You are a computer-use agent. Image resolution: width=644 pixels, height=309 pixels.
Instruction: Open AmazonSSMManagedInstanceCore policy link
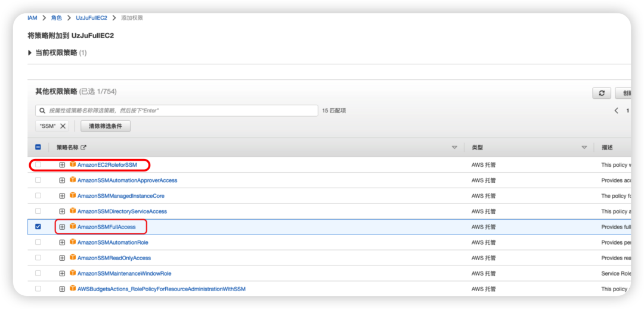tap(120, 196)
